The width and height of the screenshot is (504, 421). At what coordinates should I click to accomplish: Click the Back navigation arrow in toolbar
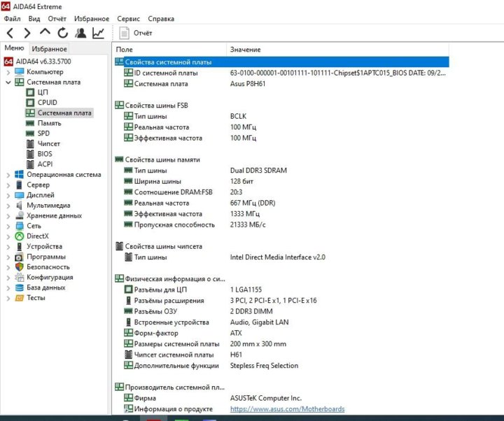coord(10,33)
